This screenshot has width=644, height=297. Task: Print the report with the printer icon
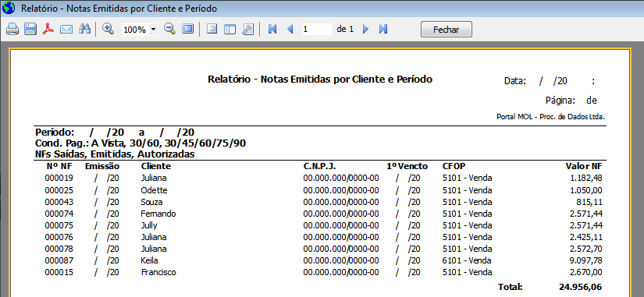click(x=12, y=29)
